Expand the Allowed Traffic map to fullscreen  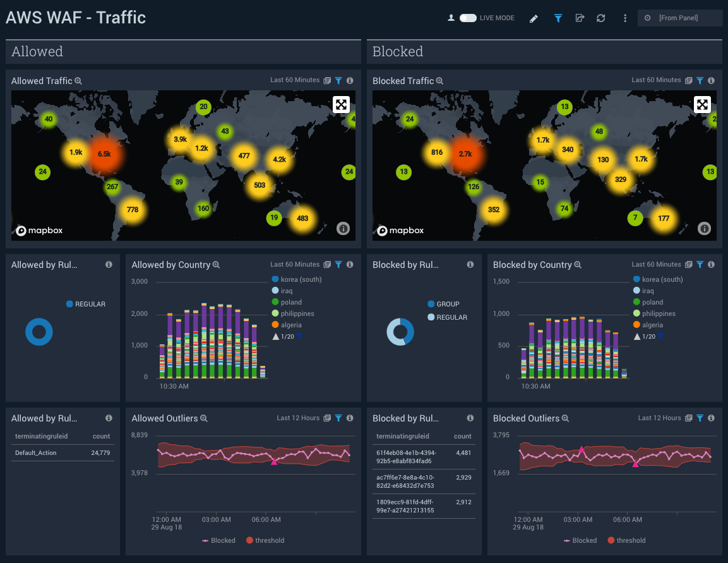342,104
